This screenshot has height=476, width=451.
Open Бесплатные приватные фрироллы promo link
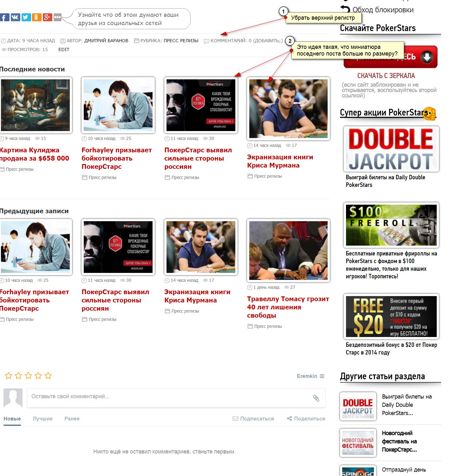[391, 265]
